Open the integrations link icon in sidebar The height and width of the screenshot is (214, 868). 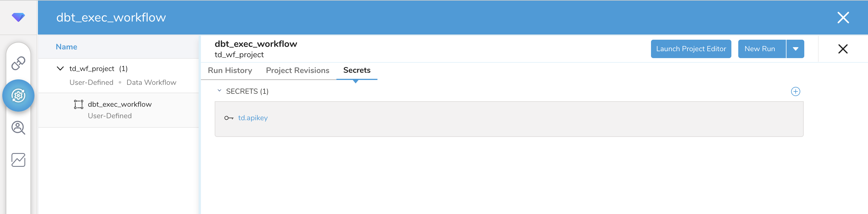(x=18, y=63)
